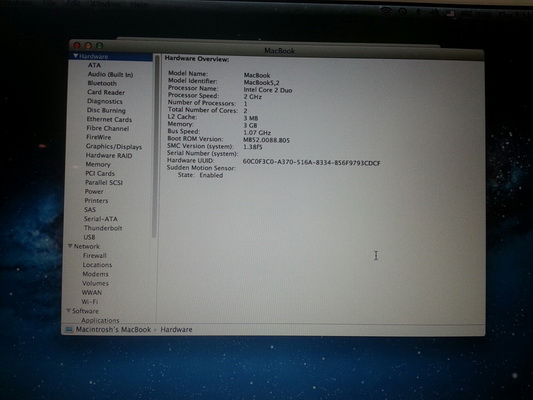The width and height of the screenshot is (533, 400).
Task: Open the Diagnostics entry
Action: pos(105,101)
